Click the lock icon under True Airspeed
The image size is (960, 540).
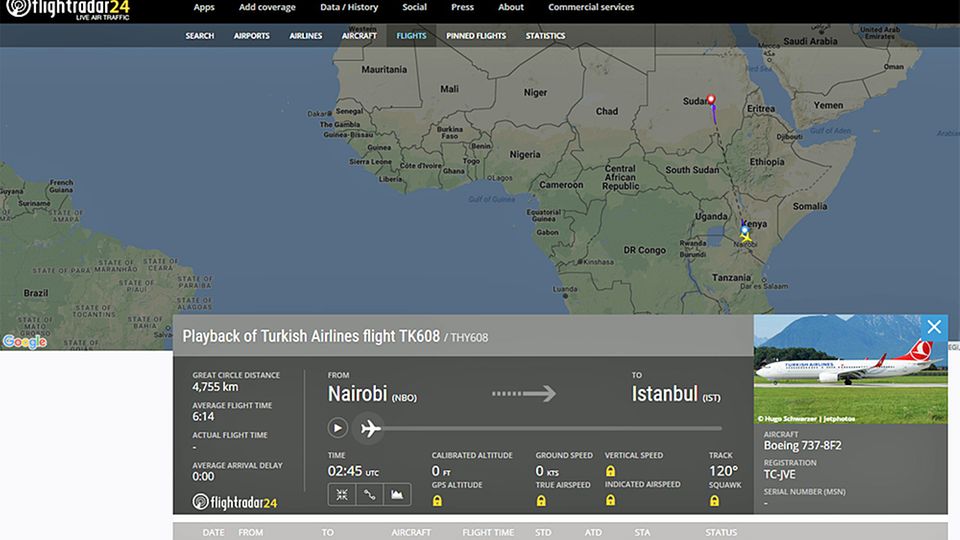(x=541, y=500)
